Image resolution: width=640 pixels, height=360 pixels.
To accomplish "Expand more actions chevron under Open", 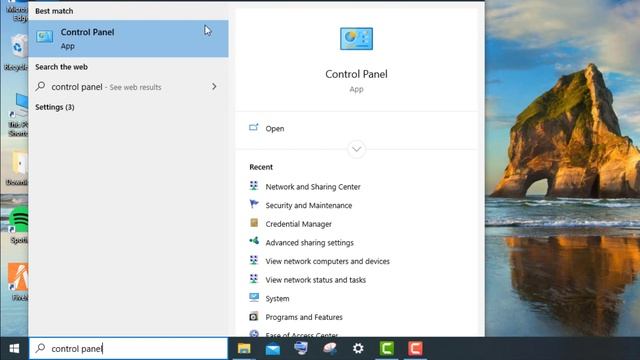I will pyautogui.click(x=356, y=149).
